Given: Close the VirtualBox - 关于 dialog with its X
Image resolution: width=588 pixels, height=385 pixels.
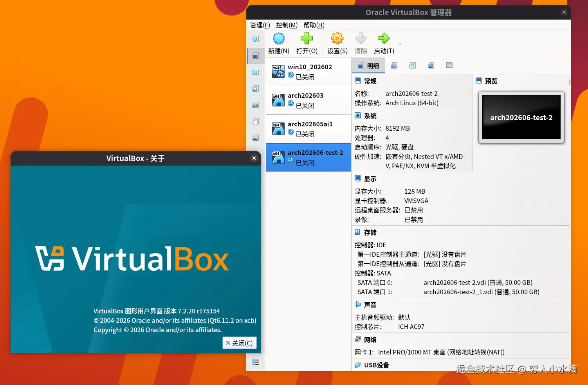Looking at the screenshot, I should click(x=254, y=158).
